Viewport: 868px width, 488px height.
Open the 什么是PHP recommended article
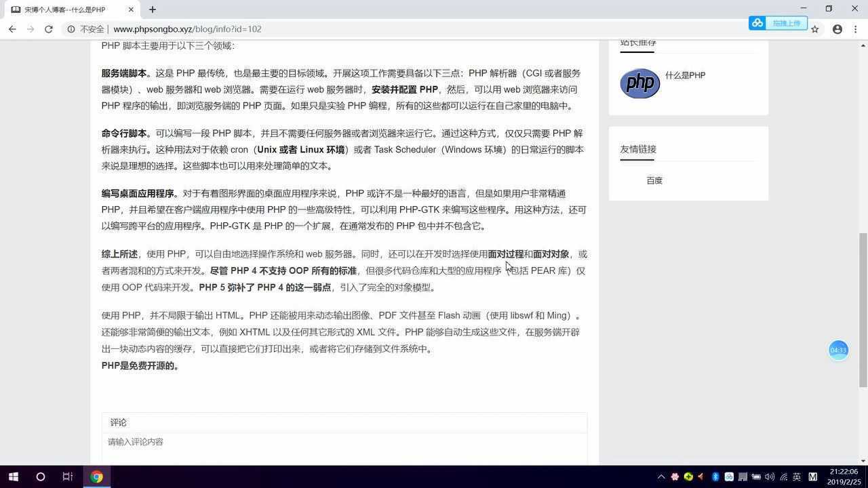[685, 75]
